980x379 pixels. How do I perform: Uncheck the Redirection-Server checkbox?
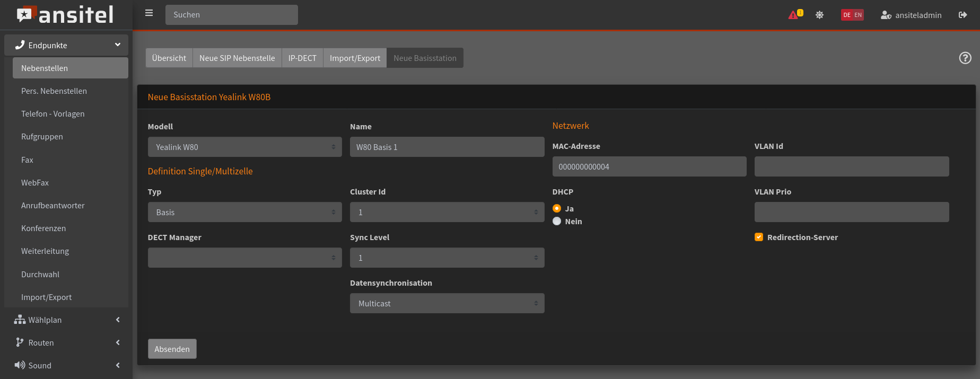click(x=759, y=237)
